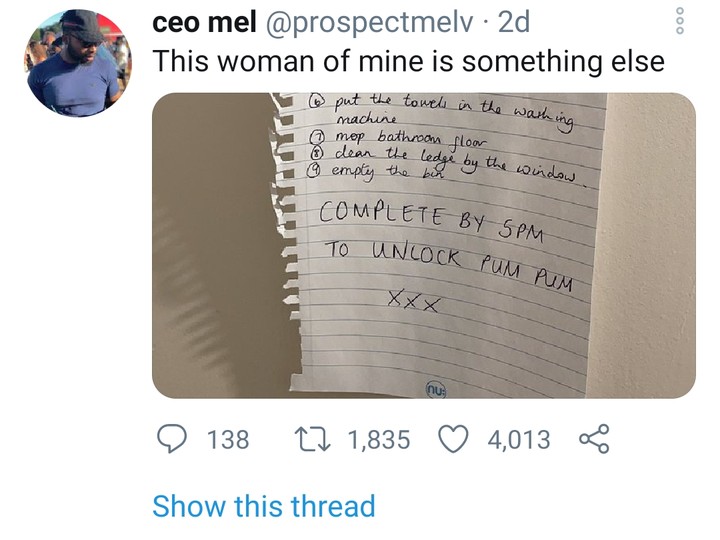
Task: Click the 'XXX' signature on the note
Action: pyautogui.click(x=414, y=301)
